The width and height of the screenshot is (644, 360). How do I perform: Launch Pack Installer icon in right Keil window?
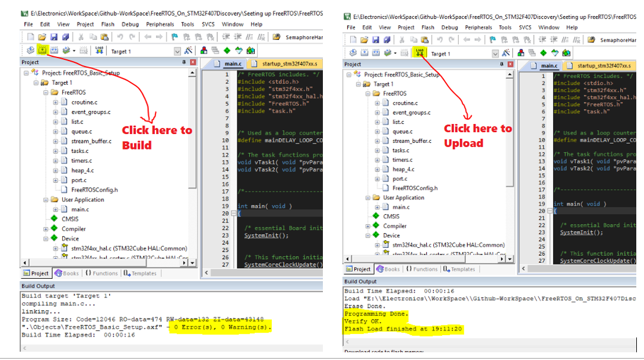point(566,53)
